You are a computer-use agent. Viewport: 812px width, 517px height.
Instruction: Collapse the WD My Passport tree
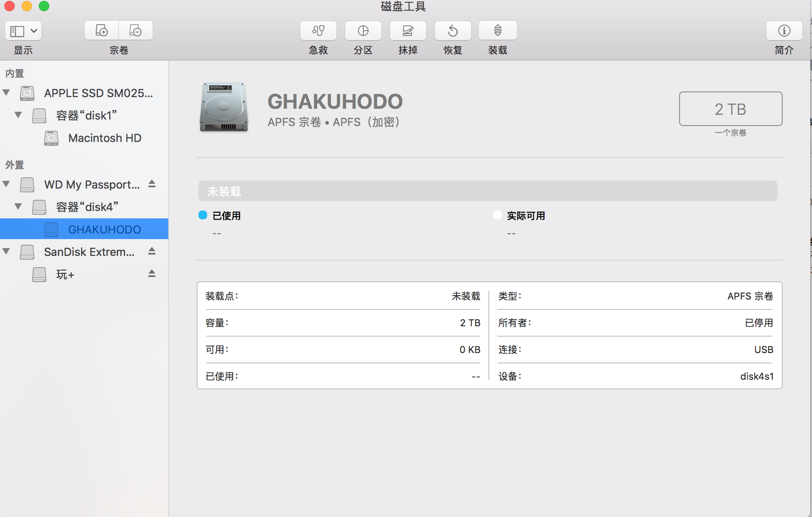[6, 184]
